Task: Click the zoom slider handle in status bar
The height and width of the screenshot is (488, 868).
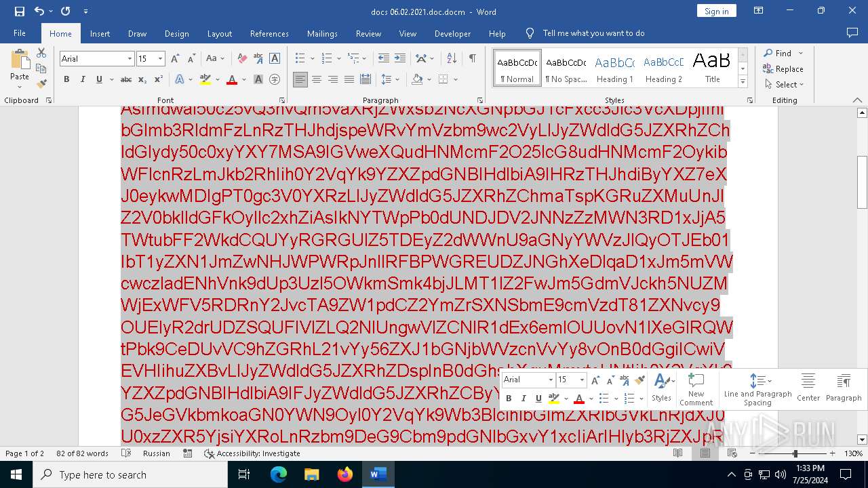Action: tap(795, 453)
